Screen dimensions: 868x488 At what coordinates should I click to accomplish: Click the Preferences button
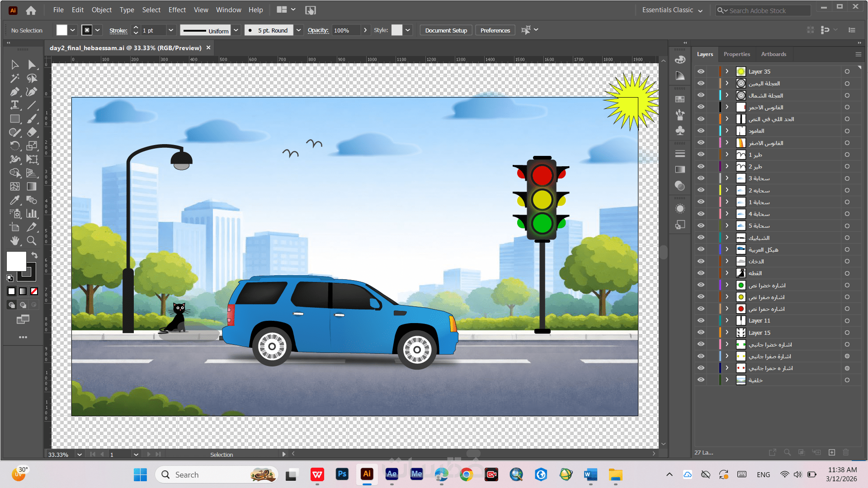coord(495,30)
